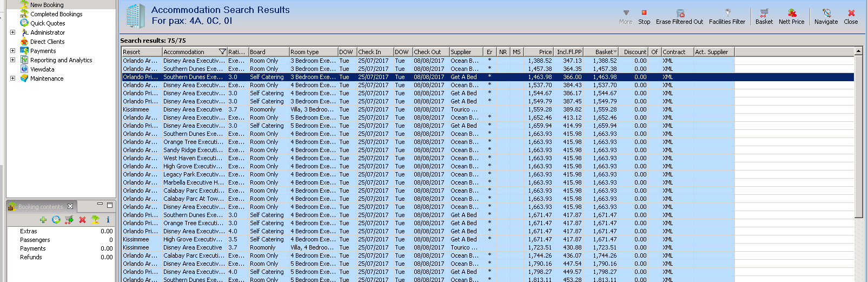Screen dimensions: 868x282
Task: Expand the Reporting and Analytics node
Action: click(x=12, y=60)
